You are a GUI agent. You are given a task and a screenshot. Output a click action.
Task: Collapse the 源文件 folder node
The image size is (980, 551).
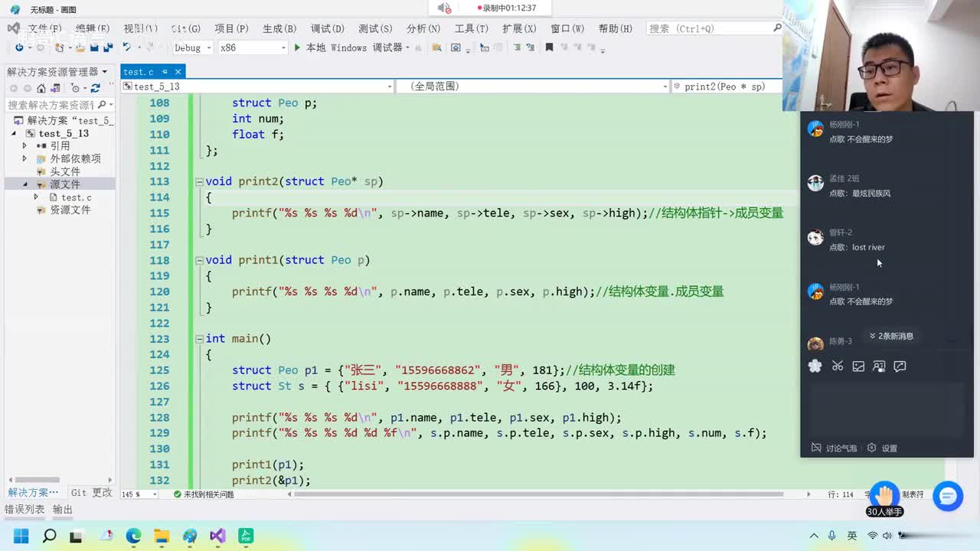pos(24,184)
